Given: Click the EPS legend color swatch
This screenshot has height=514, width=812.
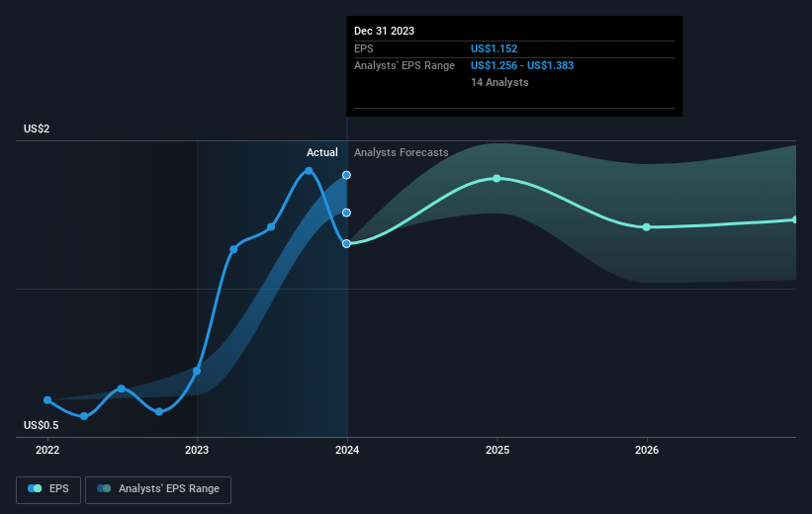Looking at the screenshot, I should click(35, 488).
